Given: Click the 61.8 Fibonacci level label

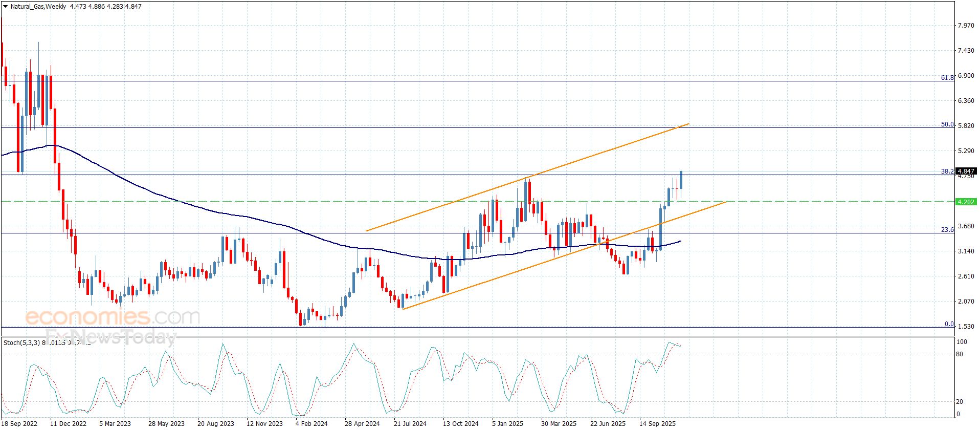Looking at the screenshot, I should click(947, 78).
